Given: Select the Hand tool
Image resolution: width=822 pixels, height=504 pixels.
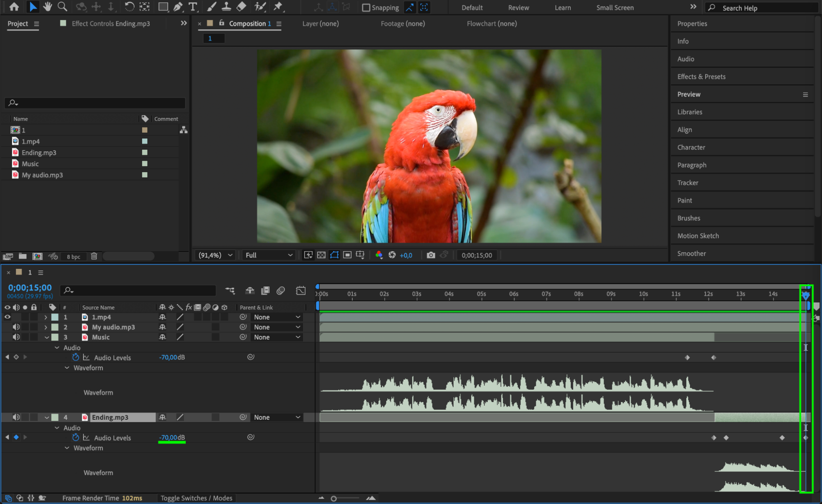Looking at the screenshot, I should 48,7.
